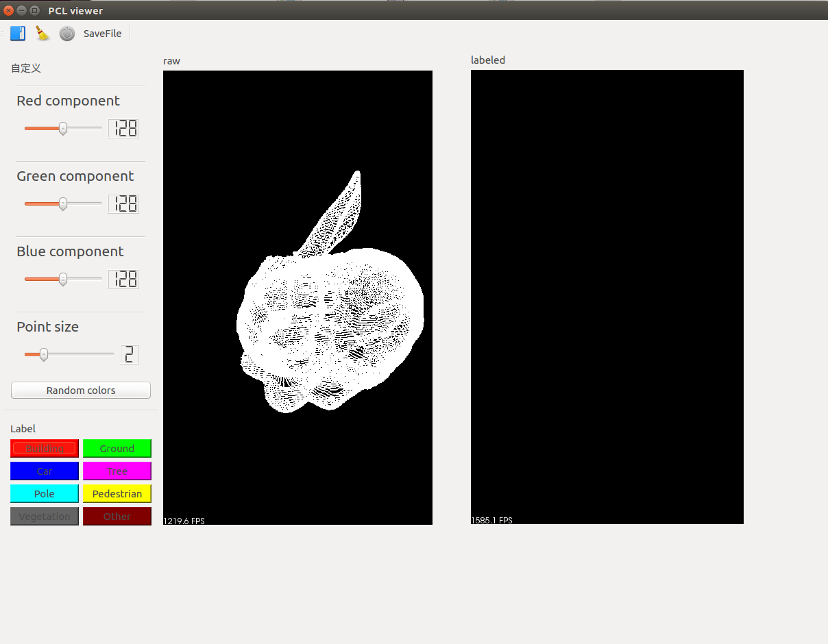Image resolution: width=828 pixels, height=644 pixels.
Task: Click the Blue component value display
Action: pyautogui.click(x=123, y=279)
